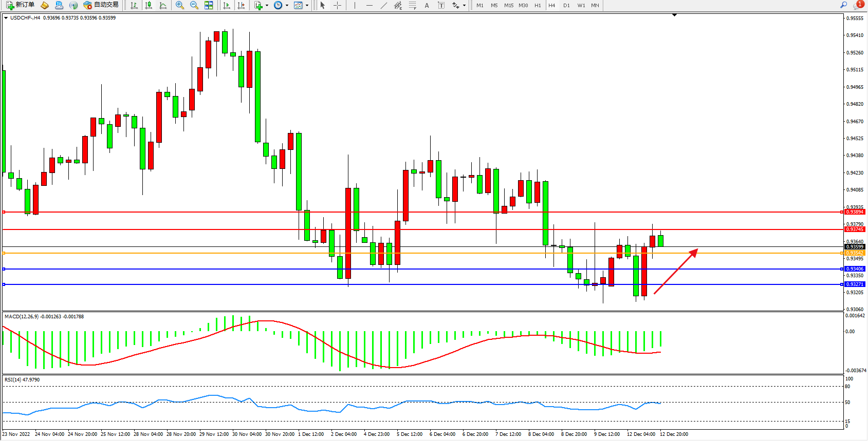Click the New Order (新订单) button
Image resolution: width=868 pixels, height=441 pixels.
tap(21, 5)
